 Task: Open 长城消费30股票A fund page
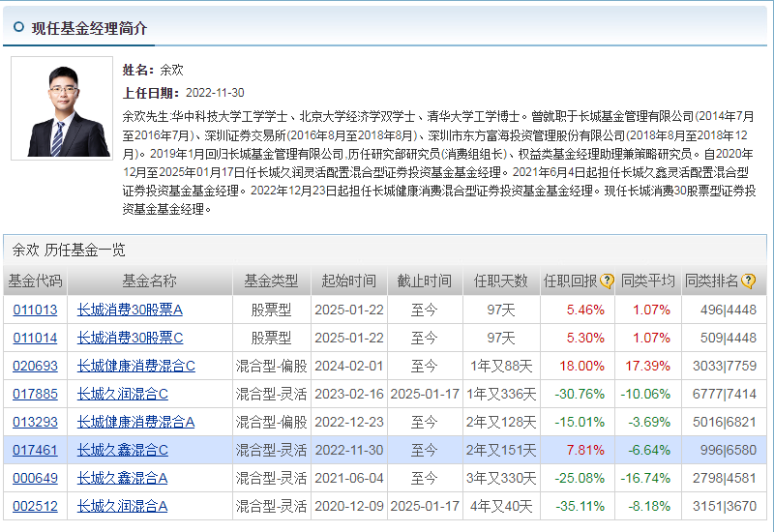(x=130, y=310)
